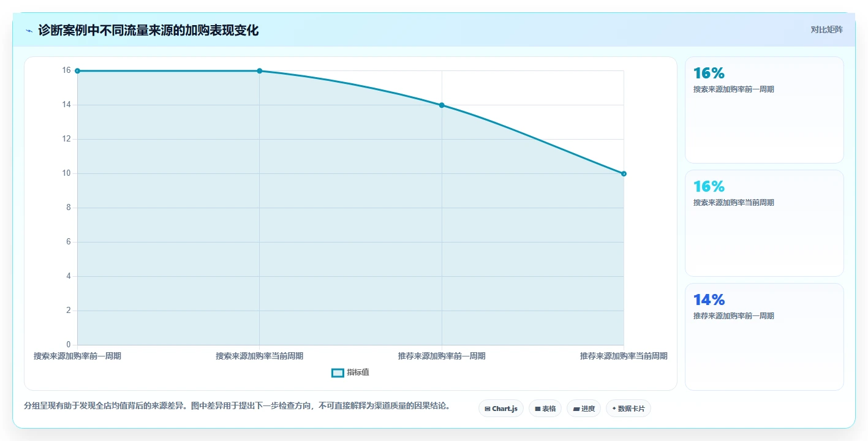Click the title 诊断案例中不同流量来源的加购表现变化

click(148, 31)
